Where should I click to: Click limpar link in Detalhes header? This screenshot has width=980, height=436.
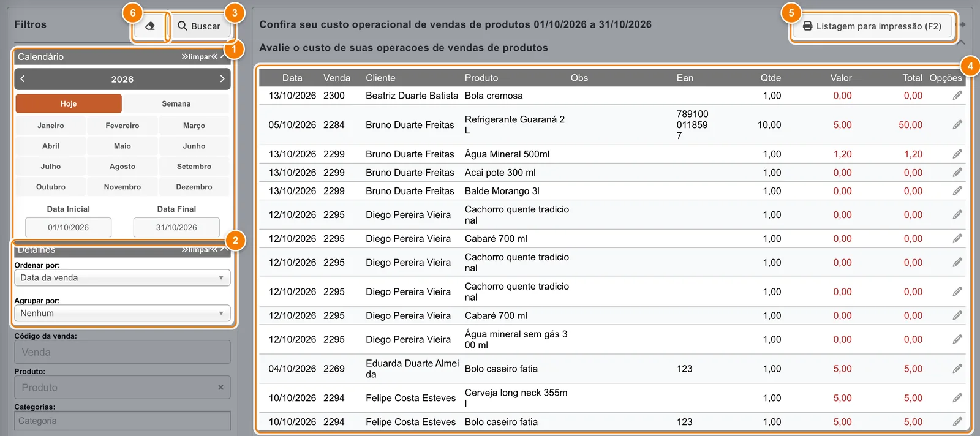point(199,250)
